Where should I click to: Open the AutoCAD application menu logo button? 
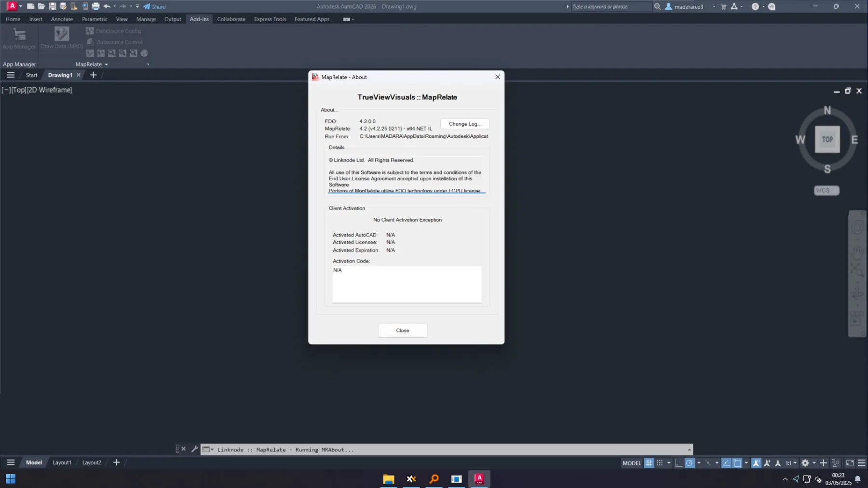[12, 6]
